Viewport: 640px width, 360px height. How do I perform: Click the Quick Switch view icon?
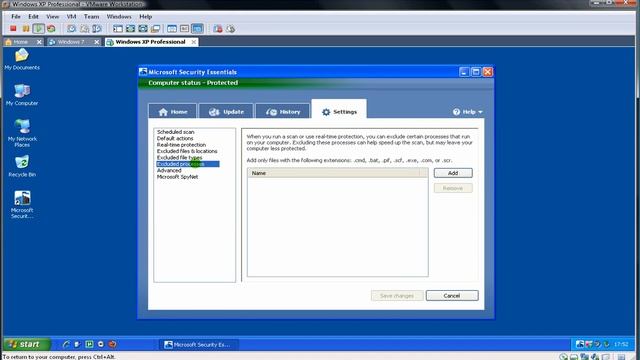[130, 29]
